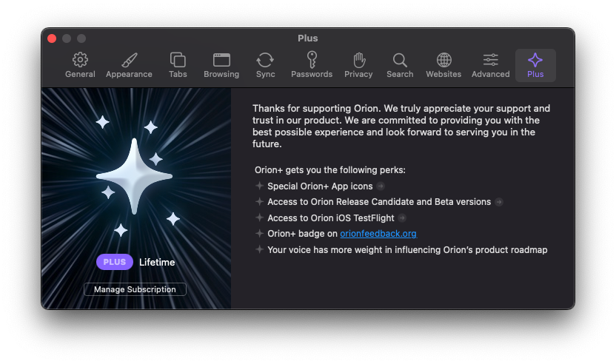This screenshot has width=616, height=364.
Task: Open Sync settings
Action: 265,65
